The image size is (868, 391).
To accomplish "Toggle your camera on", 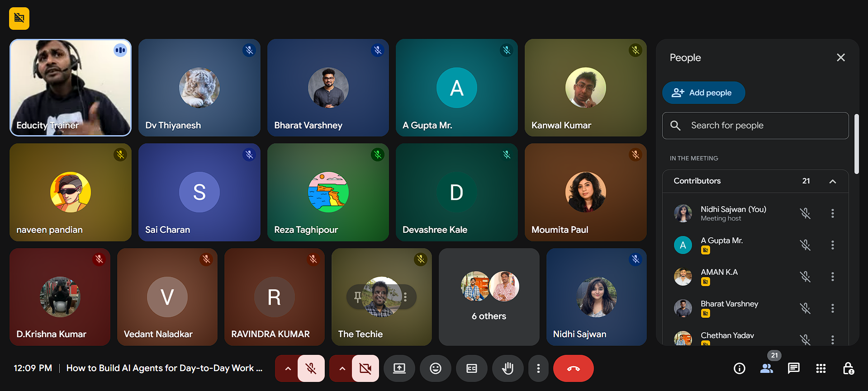I will pyautogui.click(x=365, y=368).
